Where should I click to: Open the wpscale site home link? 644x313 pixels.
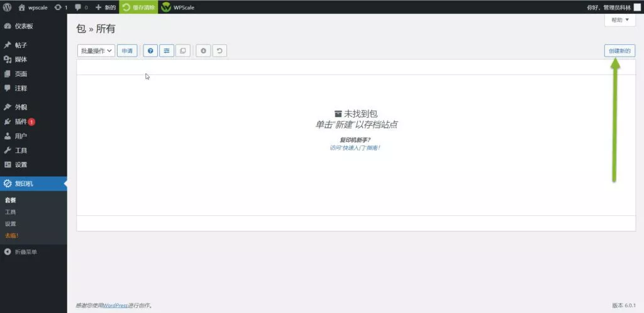pyautogui.click(x=33, y=8)
